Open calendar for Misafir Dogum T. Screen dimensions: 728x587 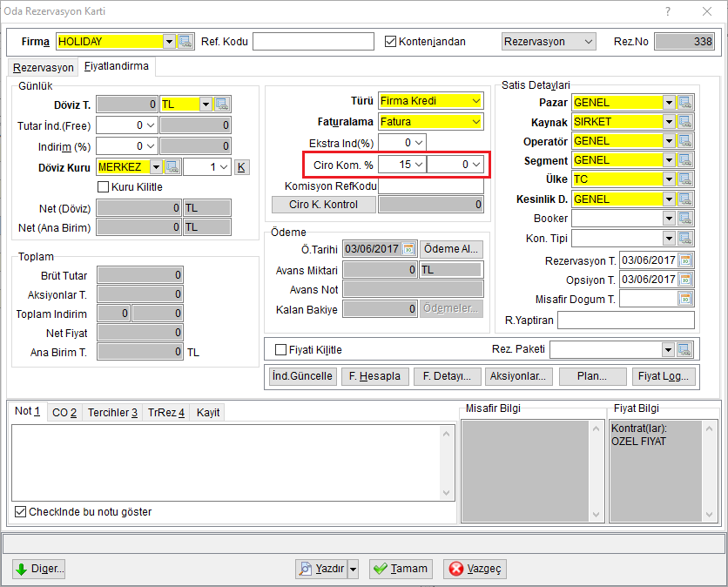point(685,299)
